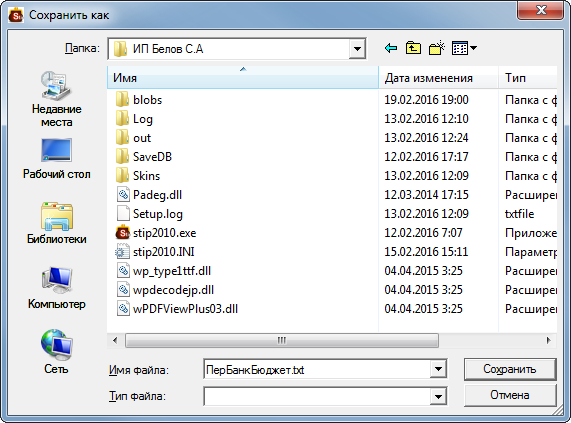Open Computer (Компьютер) in sidebar
571x423 pixels.
point(56,288)
